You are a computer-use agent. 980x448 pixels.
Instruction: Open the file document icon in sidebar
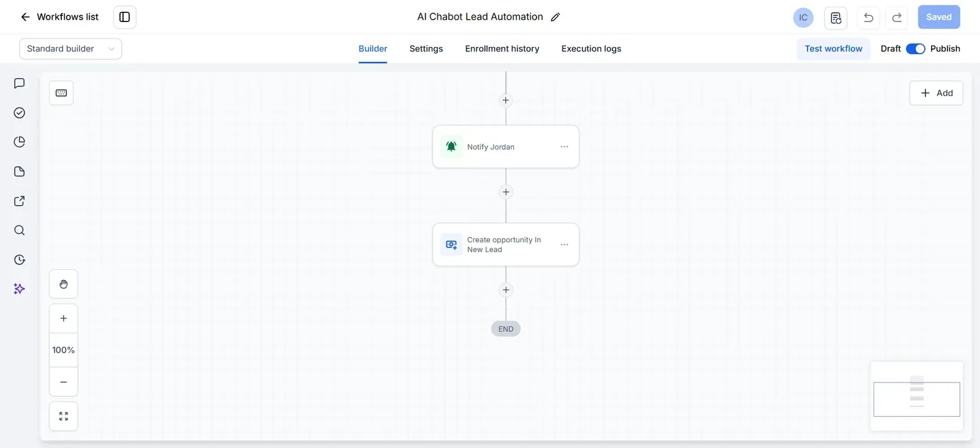tap(20, 171)
